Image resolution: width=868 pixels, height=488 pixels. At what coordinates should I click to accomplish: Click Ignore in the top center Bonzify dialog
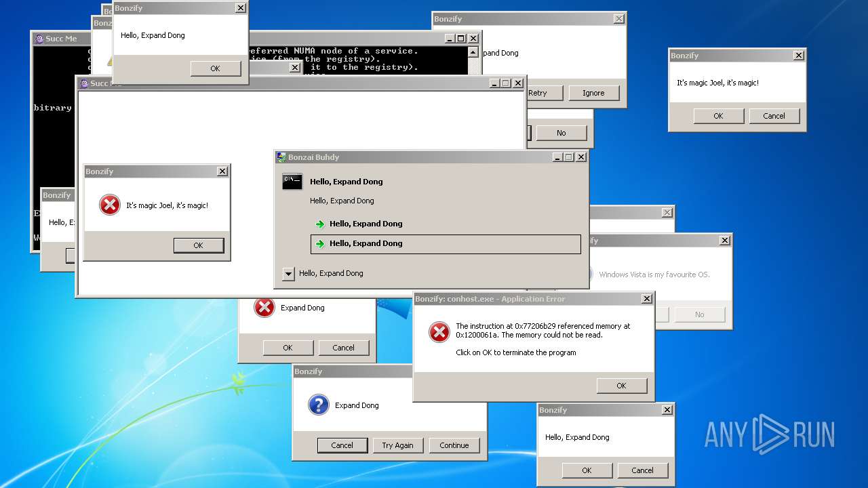click(593, 93)
